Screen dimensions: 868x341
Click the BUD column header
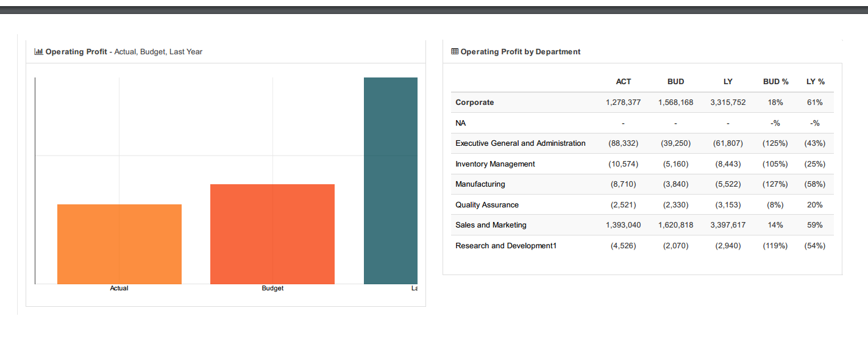coord(675,82)
